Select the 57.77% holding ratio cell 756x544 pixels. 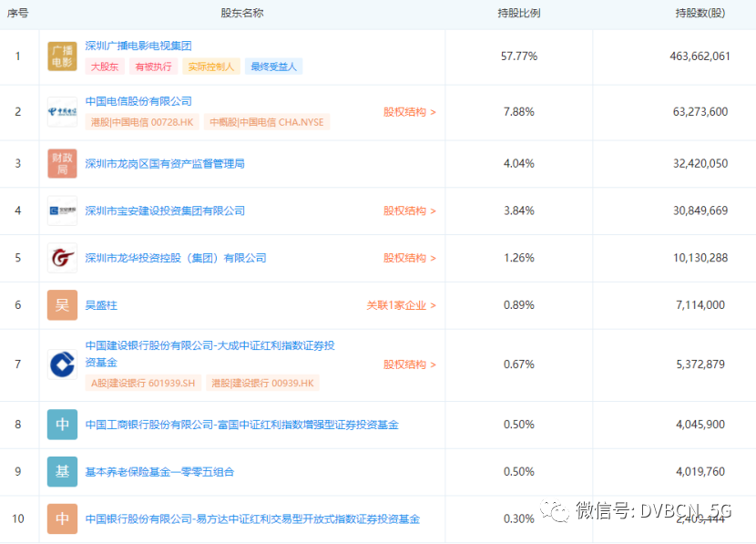coord(519,56)
